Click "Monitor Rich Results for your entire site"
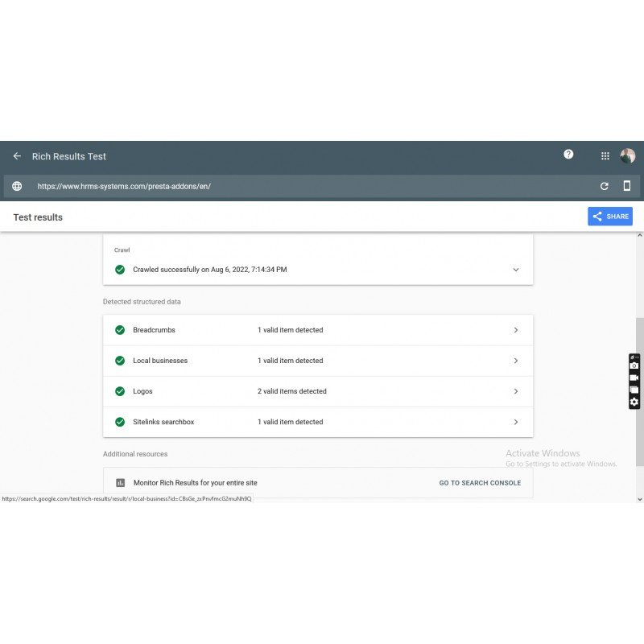Viewport: 644px width, 644px height. pos(195,482)
